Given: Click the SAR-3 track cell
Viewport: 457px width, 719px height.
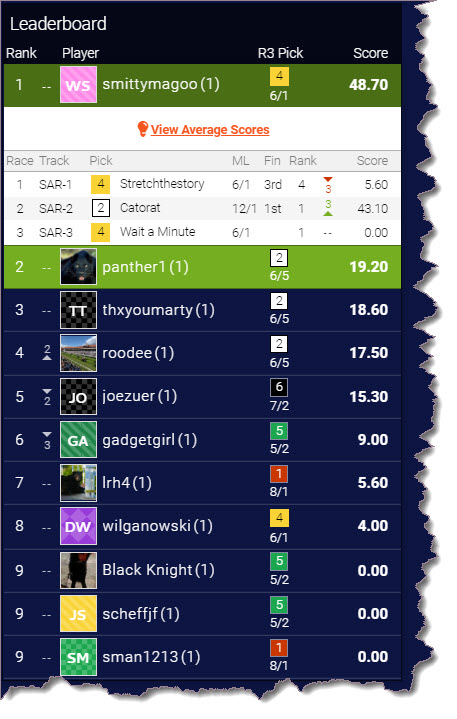Looking at the screenshot, I should [55, 232].
